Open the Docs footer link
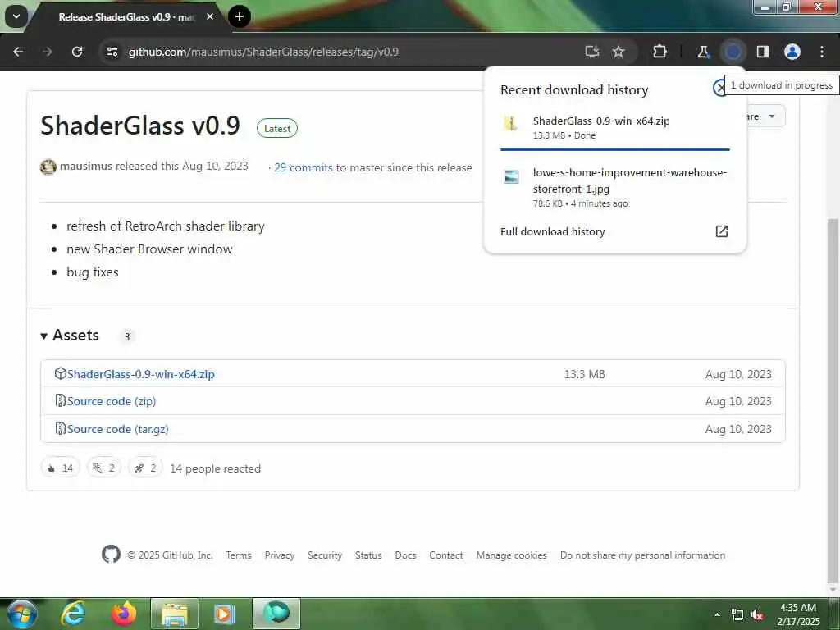Image resolution: width=840 pixels, height=630 pixels. pyautogui.click(x=405, y=555)
